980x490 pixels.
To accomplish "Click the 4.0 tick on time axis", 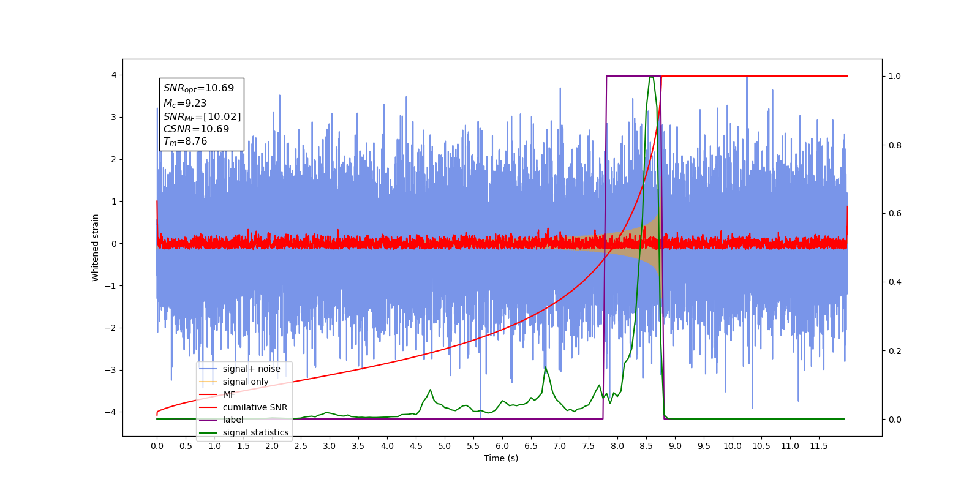I will pyautogui.click(x=387, y=446).
